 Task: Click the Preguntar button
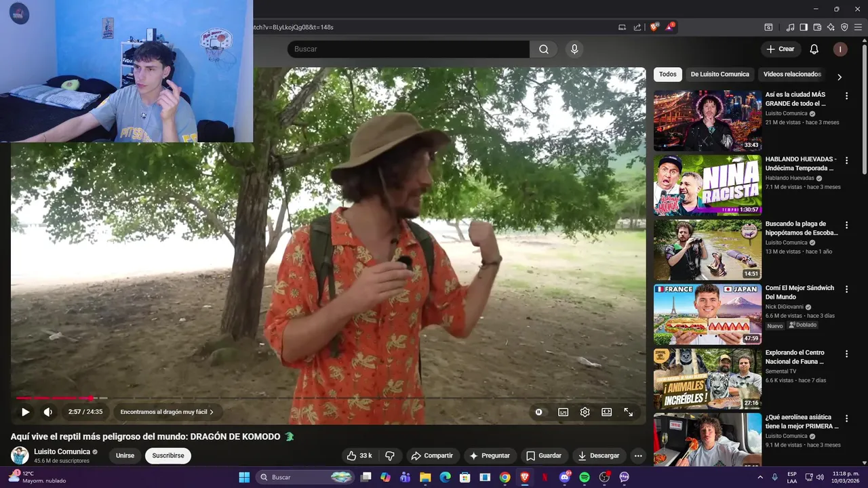tap(489, 455)
